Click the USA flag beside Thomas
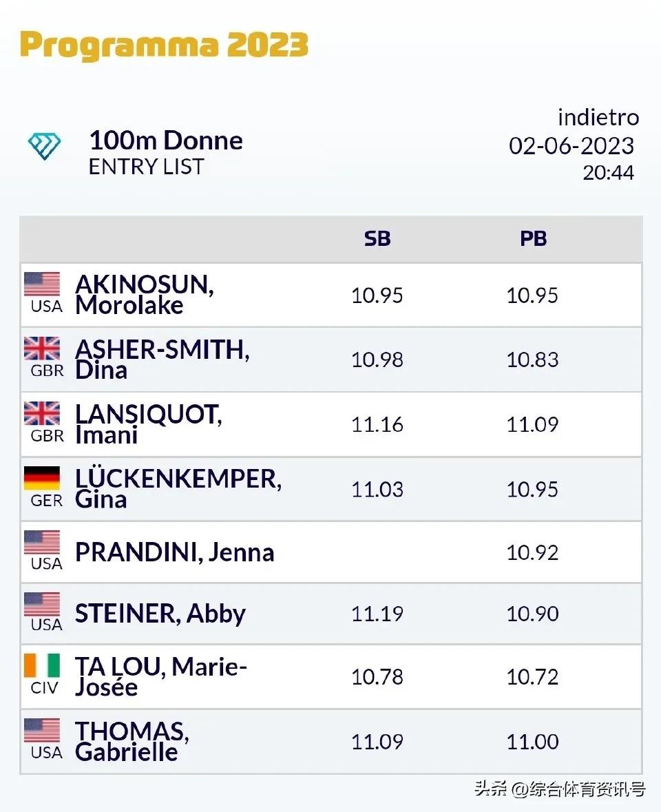This screenshot has width=661, height=812. pos(42,731)
